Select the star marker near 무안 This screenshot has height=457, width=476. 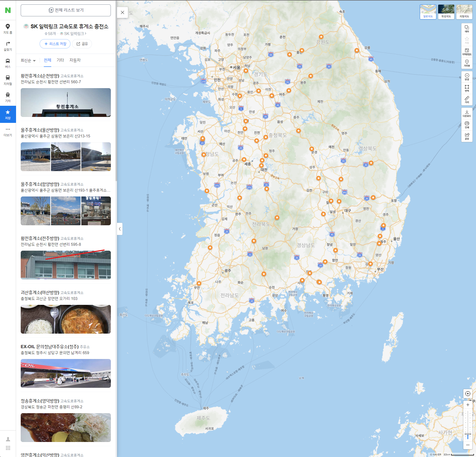[x=199, y=283]
